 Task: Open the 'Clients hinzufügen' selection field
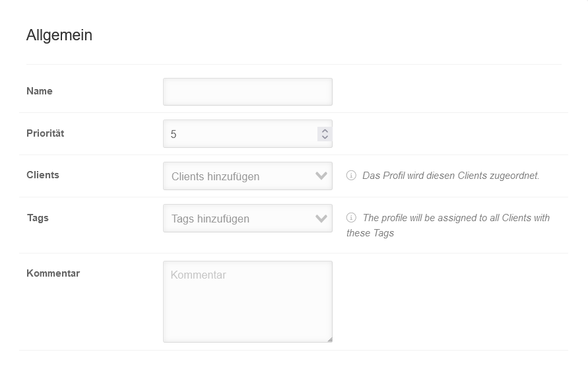pos(238,176)
